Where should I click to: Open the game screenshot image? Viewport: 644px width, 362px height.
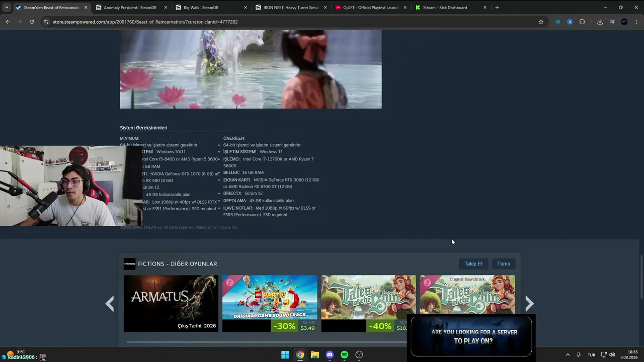tap(251, 69)
